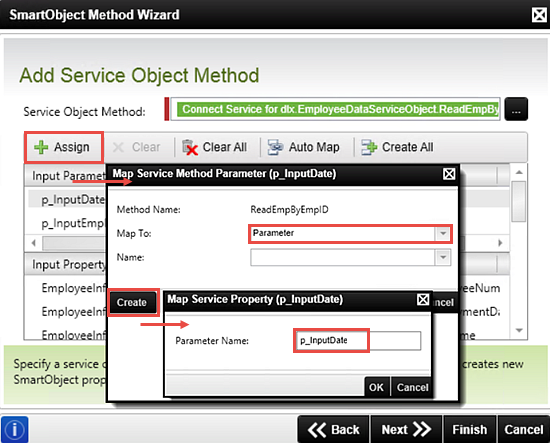Image resolution: width=550 pixels, height=443 pixels.
Task: Click the vertical scrollbar thumb
Action: coord(519,201)
